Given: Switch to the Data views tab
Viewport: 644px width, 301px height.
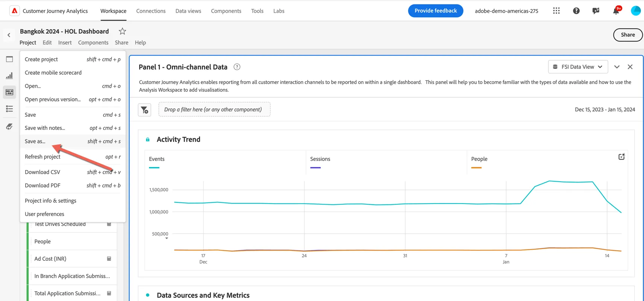Looking at the screenshot, I should tap(188, 11).
